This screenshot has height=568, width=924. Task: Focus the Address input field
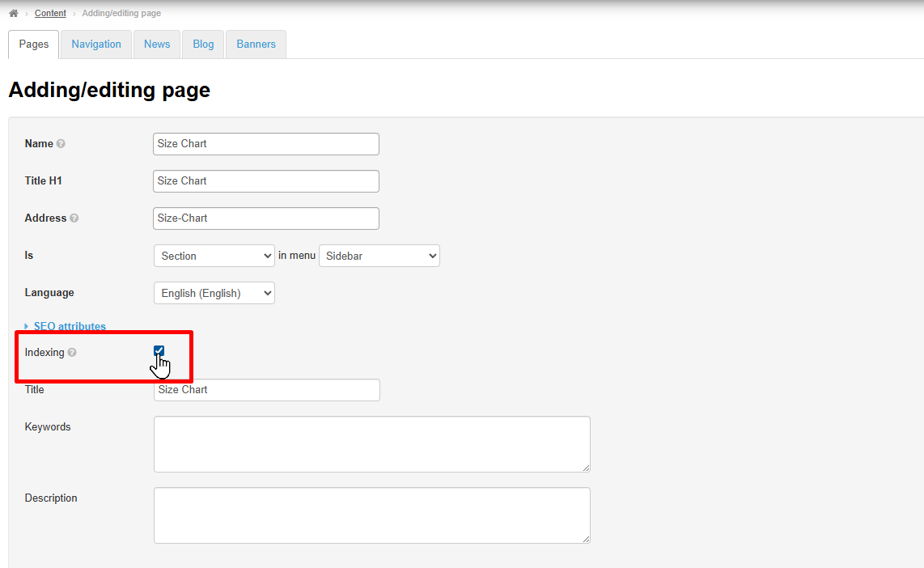(x=265, y=218)
